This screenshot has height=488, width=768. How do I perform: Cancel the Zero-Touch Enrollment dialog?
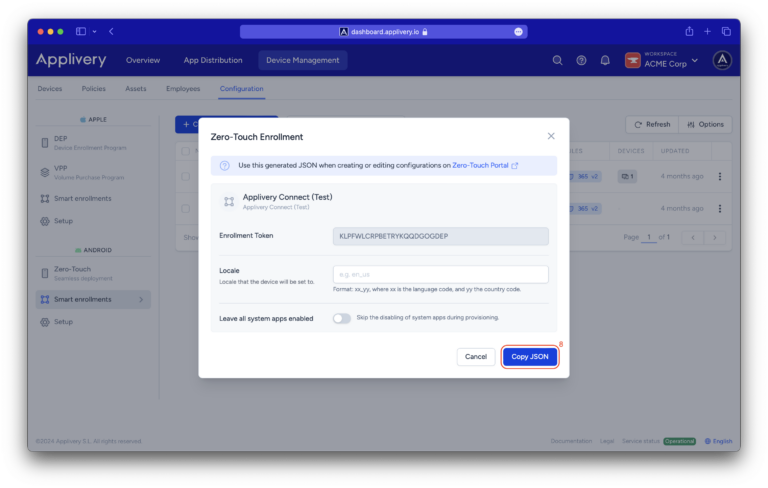(476, 357)
